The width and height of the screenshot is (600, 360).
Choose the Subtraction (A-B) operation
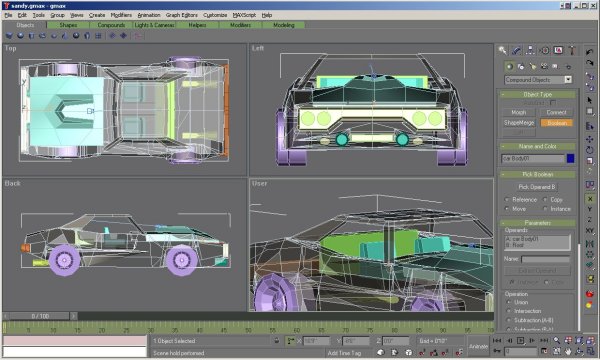pos(509,320)
